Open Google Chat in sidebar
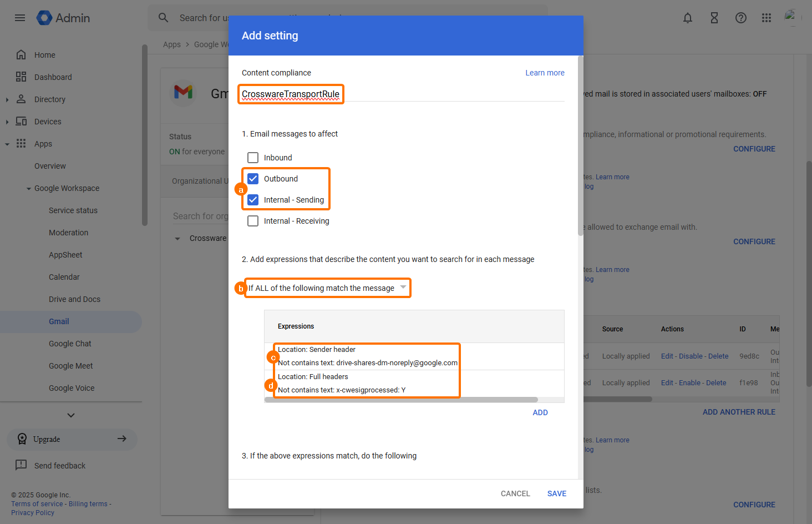 pyautogui.click(x=70, y=344)
